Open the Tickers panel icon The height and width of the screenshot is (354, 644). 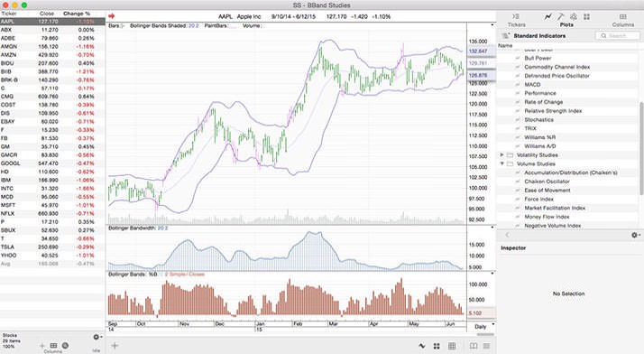(x=516, y=16)
